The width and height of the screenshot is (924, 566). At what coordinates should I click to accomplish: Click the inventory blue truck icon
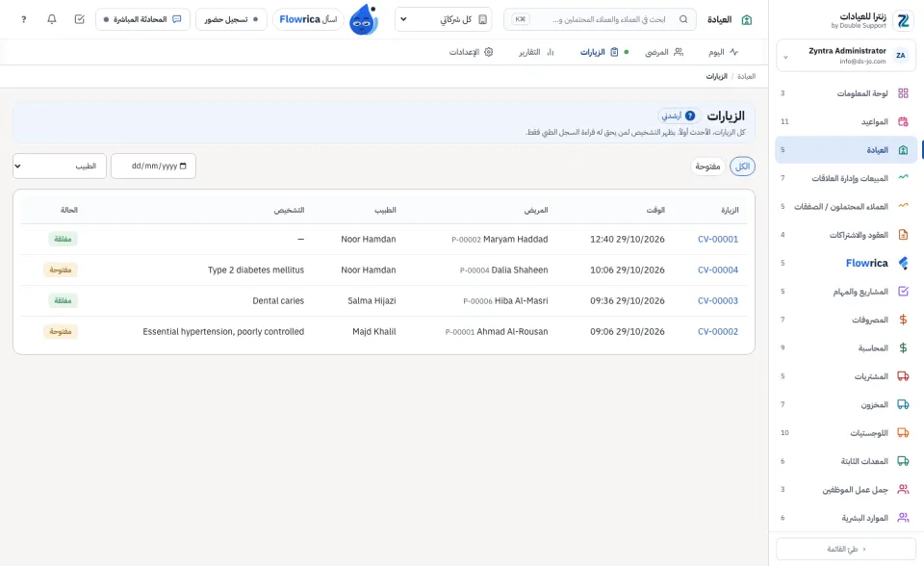coord(903,404)
